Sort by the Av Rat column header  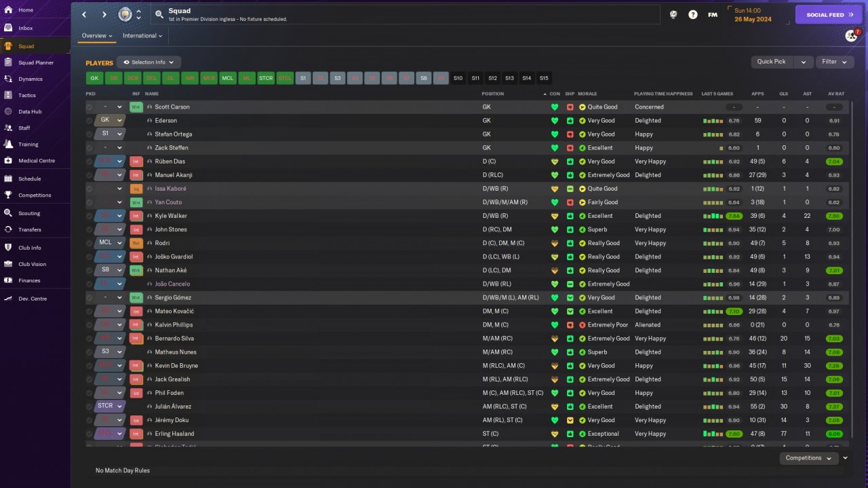click(836, 94)
